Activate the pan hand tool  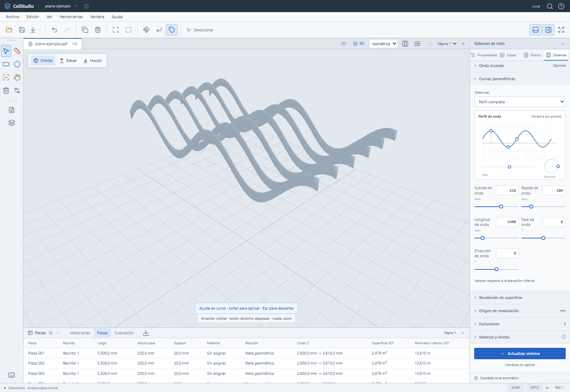[x=17, y=77]
